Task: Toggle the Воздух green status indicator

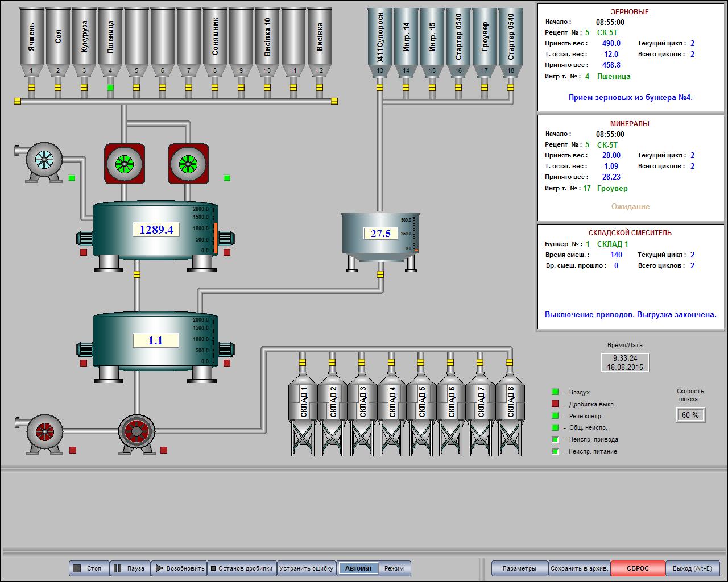Action: point(555,392)
